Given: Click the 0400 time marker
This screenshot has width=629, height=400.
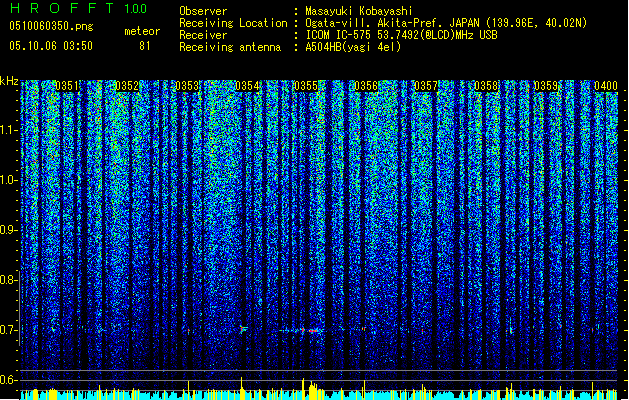Looking at the screenshot, I should pyautogui.click(x=606, y=86).
